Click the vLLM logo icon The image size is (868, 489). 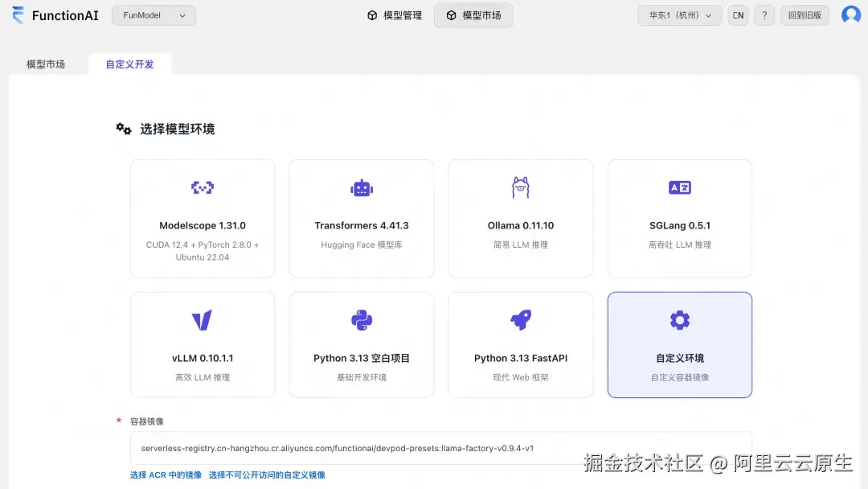pyautogui.click(x=202, y=320)
